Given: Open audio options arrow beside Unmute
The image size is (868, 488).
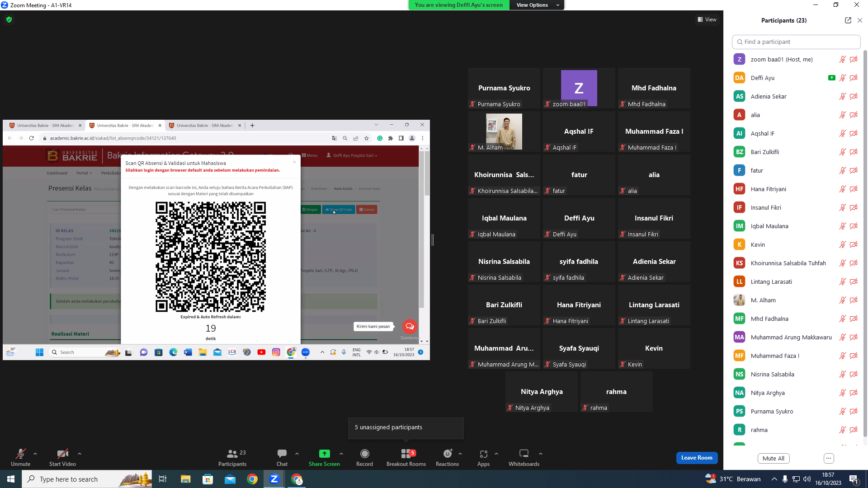Looking at the screenshot, I should [x=35, y=454].
